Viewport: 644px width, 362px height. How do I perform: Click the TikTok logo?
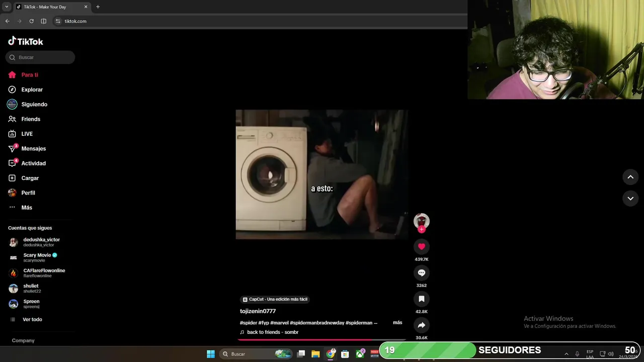pos(26,41)
